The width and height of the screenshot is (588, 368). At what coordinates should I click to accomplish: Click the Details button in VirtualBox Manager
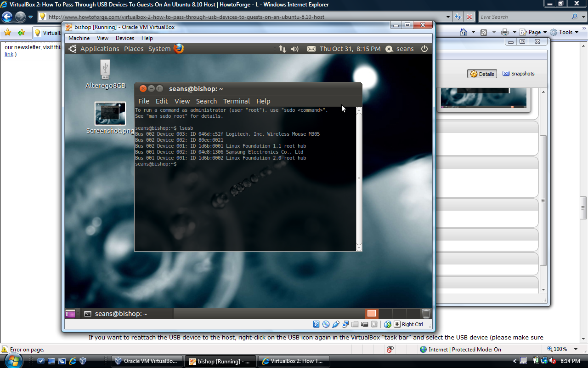click(482, 74)
